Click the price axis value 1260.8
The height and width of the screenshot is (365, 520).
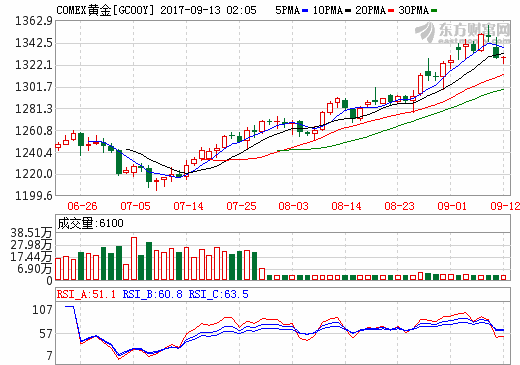[34, 131]
